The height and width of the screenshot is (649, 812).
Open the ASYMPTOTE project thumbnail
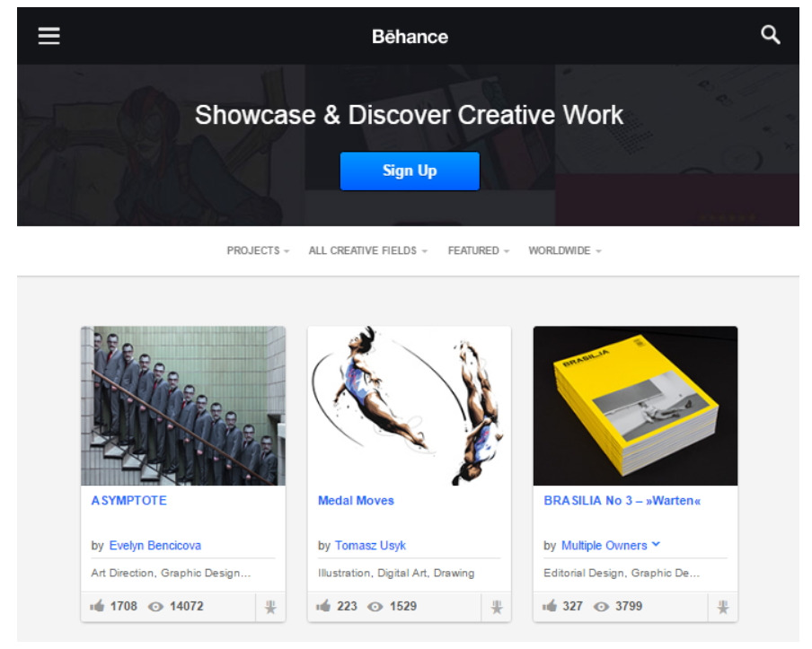[183, 406]
